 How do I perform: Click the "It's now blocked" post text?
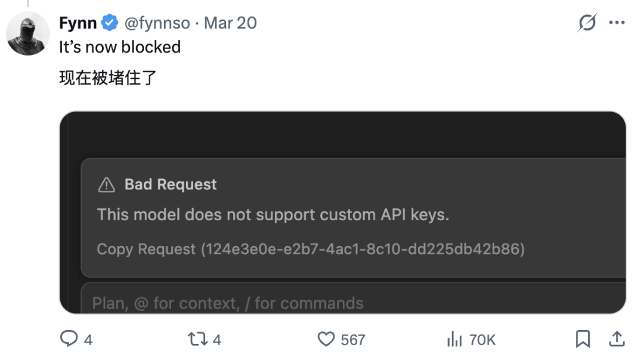[x=120, y=47]
